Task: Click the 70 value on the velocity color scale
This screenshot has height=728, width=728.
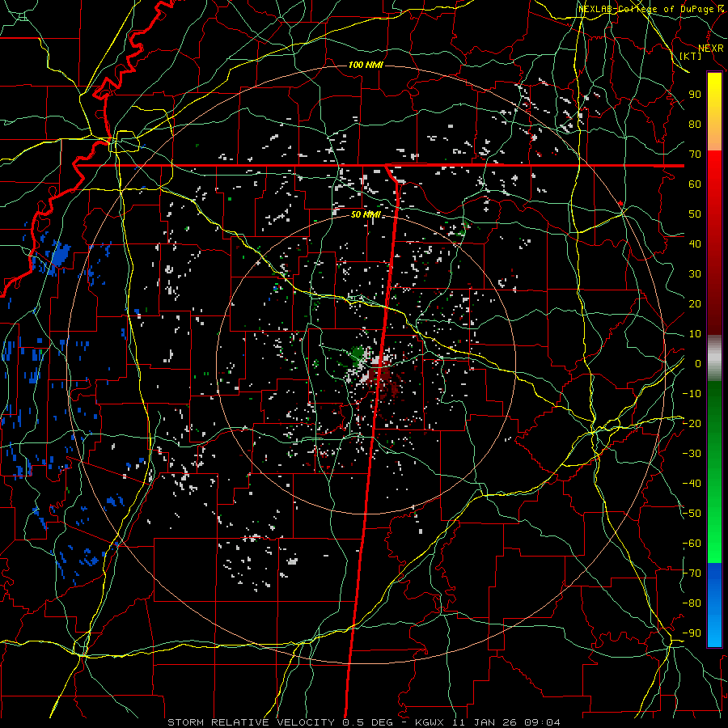Action: [695, 154]
